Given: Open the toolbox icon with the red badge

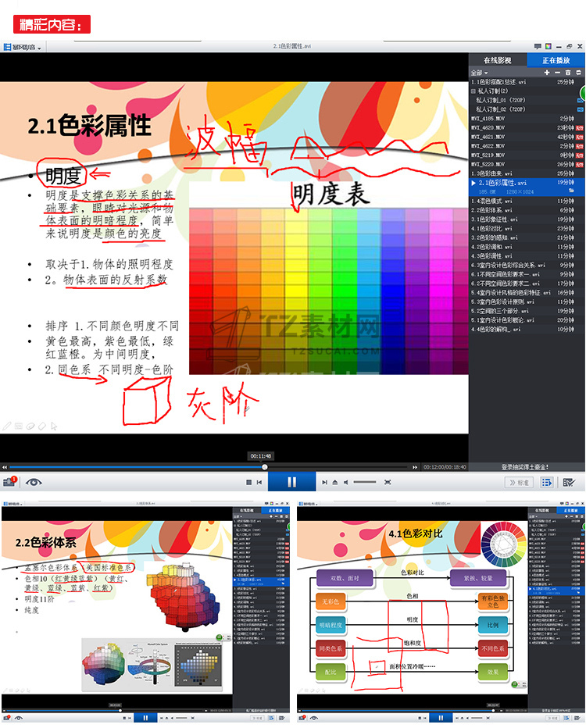Looking at the screenshot, I should point(9,482).
